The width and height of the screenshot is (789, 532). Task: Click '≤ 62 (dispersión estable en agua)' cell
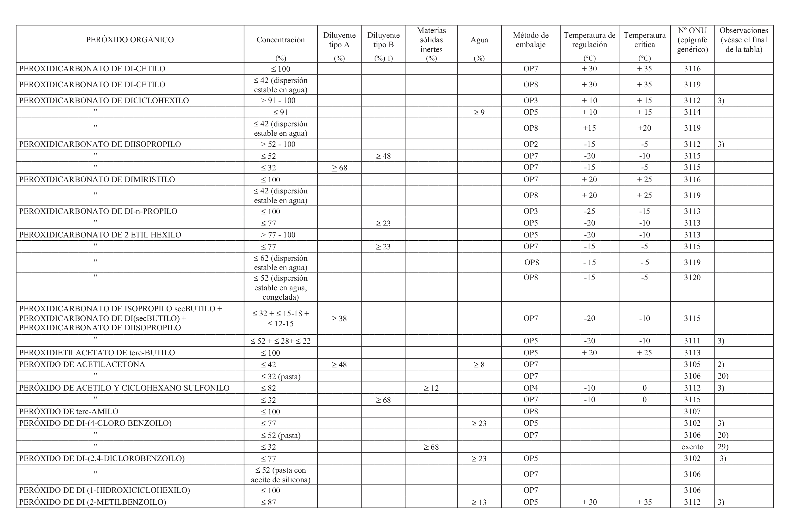(x=281, y=263)
